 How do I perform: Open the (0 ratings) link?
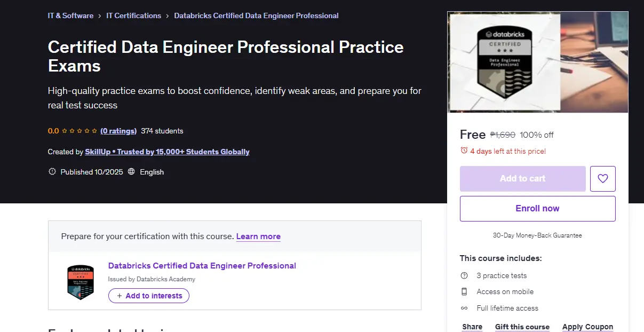pyautogui.click(x=118, y=131)
